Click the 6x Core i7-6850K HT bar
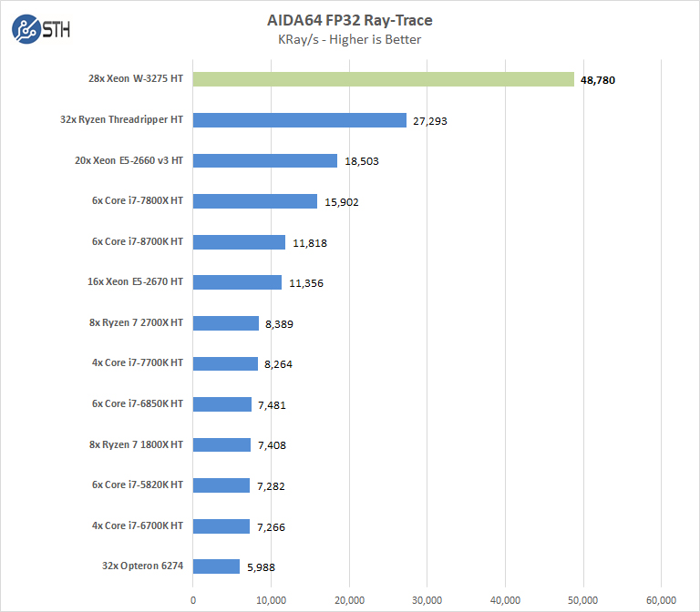This screenshot has width=700, height=612. [222, 404]
